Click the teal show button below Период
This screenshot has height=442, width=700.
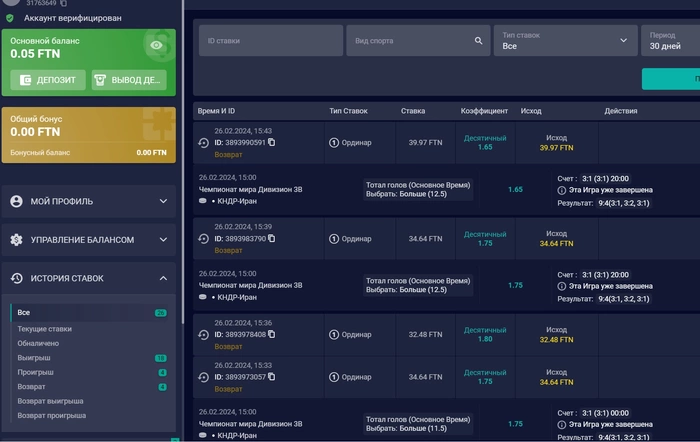[x=671, y=79]
